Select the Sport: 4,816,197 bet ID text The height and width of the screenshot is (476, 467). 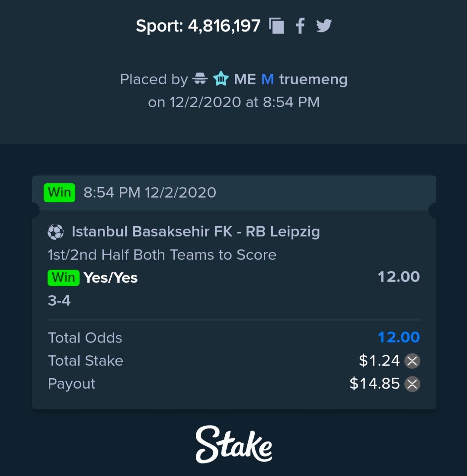[x=198, y=26]
